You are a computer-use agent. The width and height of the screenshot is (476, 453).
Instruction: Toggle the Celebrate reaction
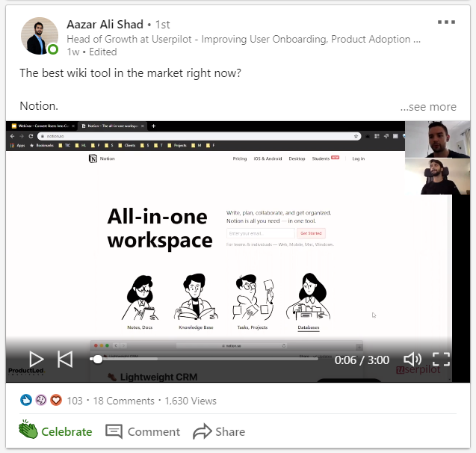click(55, 431)
